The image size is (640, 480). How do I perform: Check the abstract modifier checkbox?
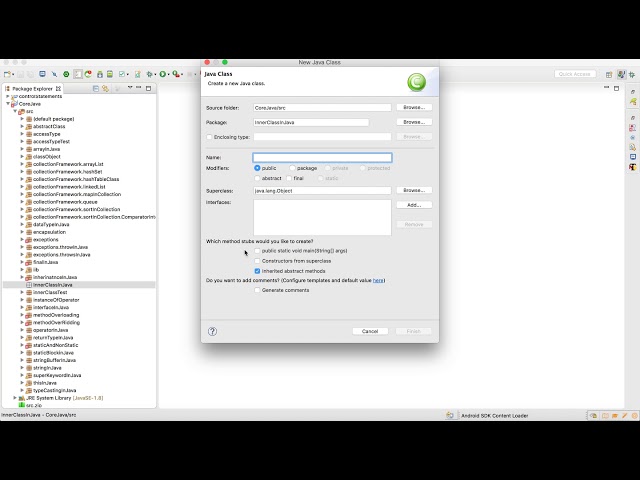click(257, 178)
